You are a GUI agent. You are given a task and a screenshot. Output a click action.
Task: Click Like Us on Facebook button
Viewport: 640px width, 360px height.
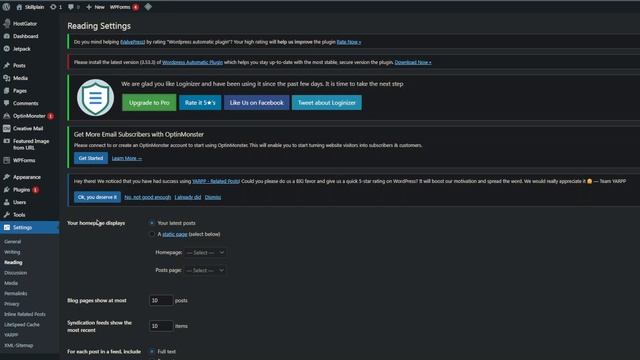click(x=256, y=103)
